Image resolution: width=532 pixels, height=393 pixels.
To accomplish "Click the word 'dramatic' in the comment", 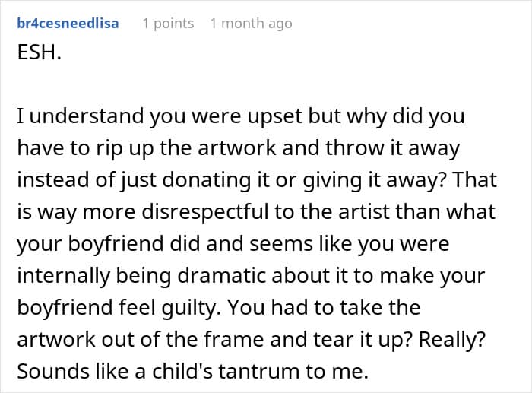I will click(x=222, y=275).
